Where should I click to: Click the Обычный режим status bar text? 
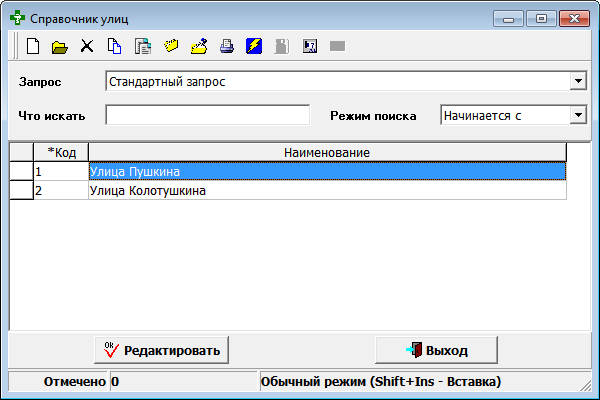point(381,382)
